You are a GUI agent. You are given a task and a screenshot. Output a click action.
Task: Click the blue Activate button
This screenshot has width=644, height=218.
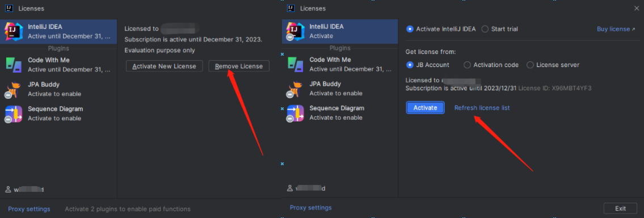pos(425,108)
